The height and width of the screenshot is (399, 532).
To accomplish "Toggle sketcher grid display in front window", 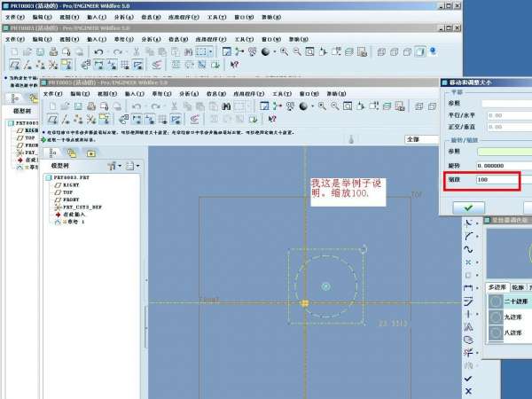I will [x=162, y=119].
